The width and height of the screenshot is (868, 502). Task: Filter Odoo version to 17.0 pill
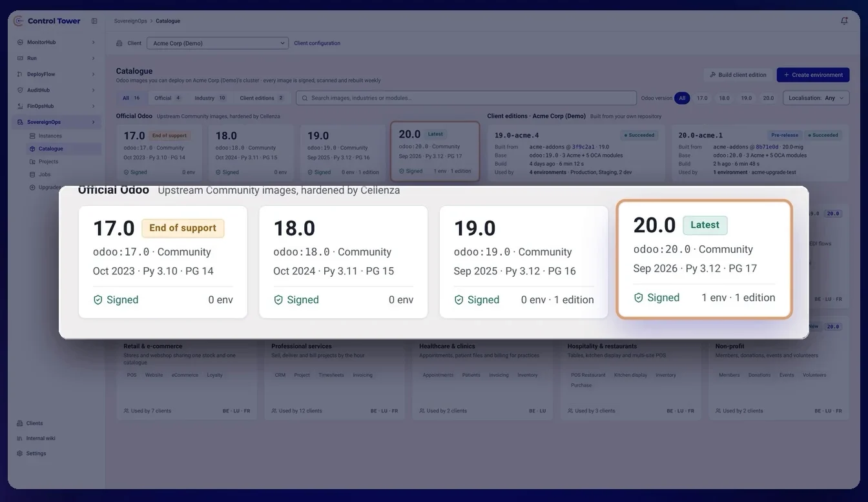pyautogui.click(x=702, y=98)
